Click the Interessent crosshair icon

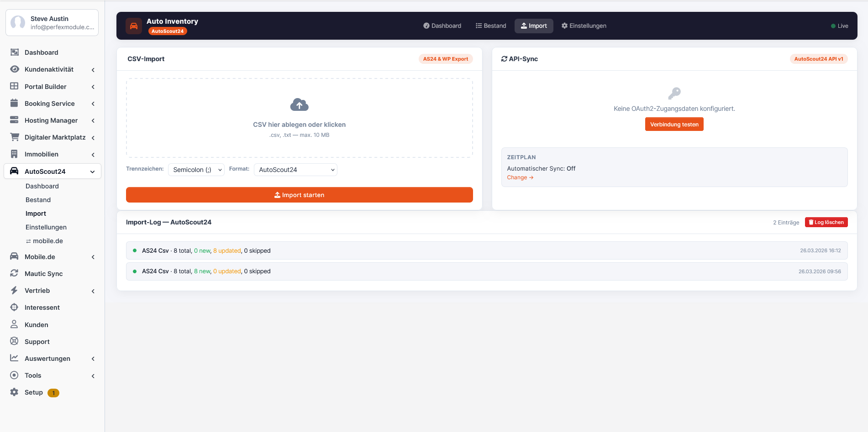(x=15, y=307)
